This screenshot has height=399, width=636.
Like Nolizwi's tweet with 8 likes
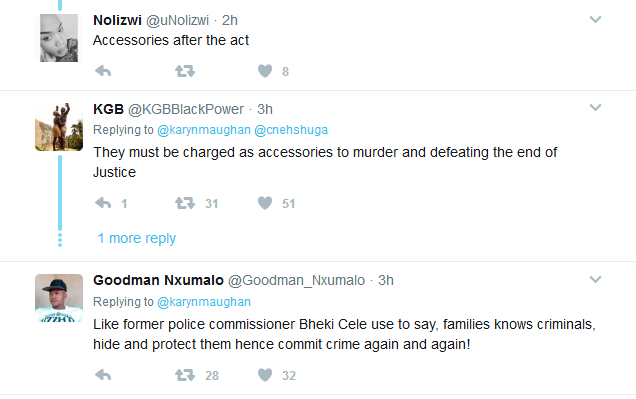(x=265, y=71)
